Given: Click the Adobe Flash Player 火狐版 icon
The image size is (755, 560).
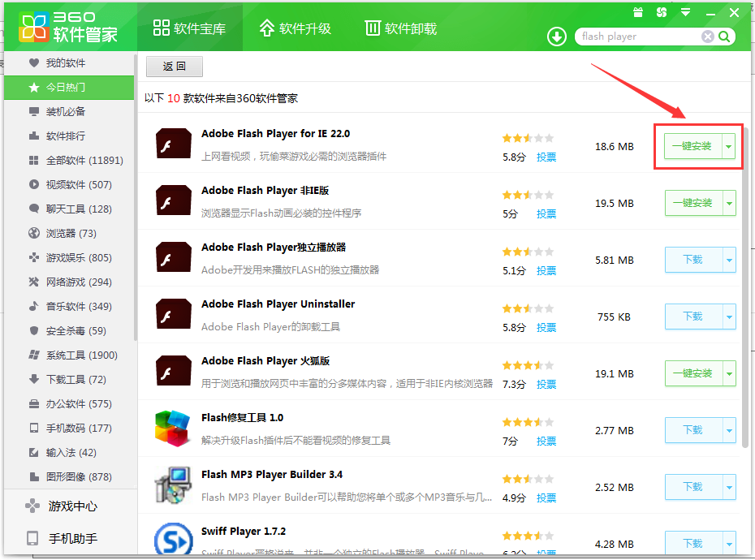Looking at the screenshot, I should 174,371.
